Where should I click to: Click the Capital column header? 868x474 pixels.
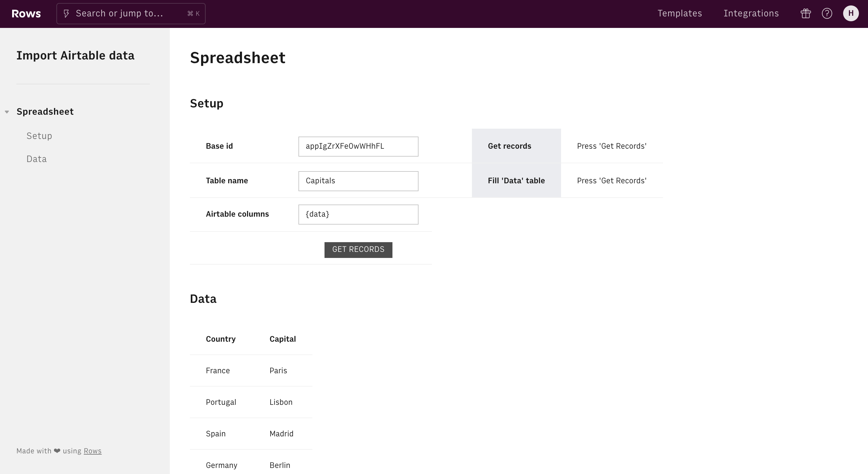click(283, 339)
